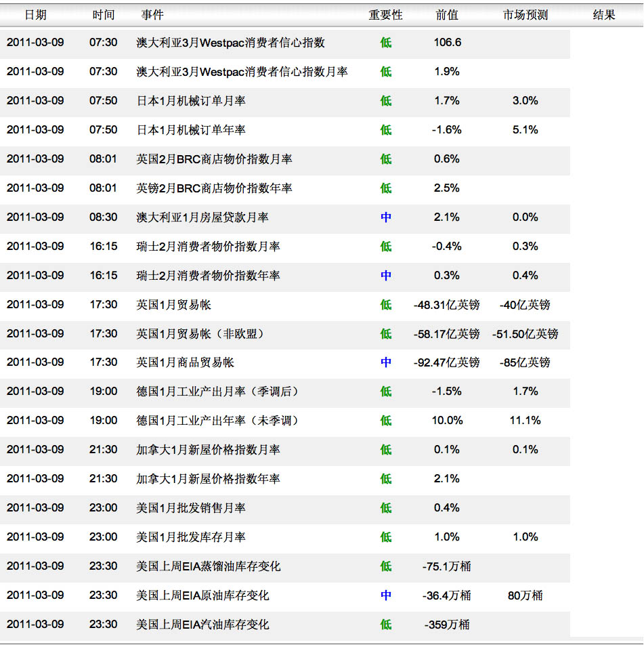
Task: Click previous value 2.5%
Action: point(447,188)
